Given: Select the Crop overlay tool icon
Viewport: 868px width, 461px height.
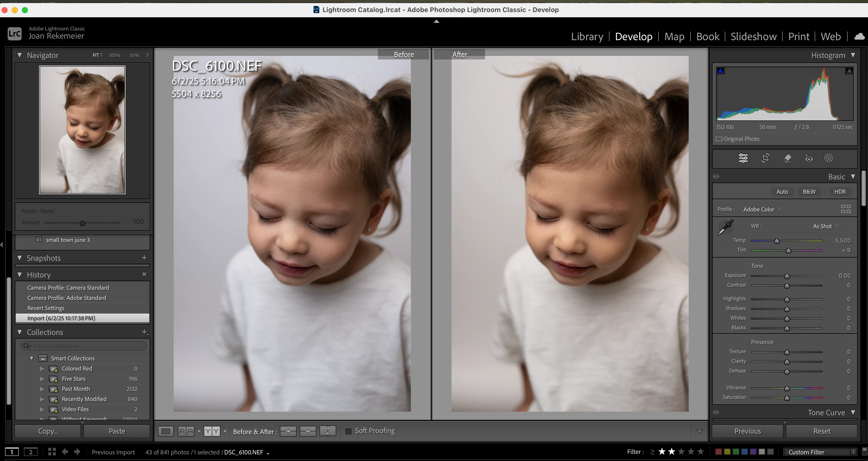Looking at the screenshot, I should click(765, 158).
